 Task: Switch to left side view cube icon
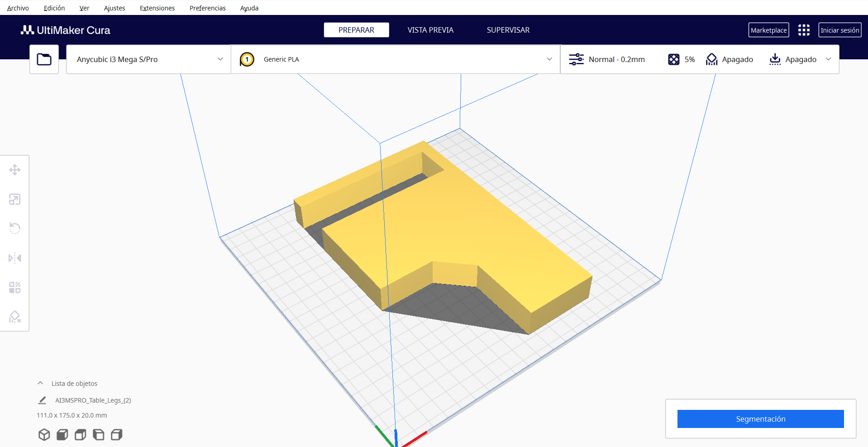coord(99,435)
